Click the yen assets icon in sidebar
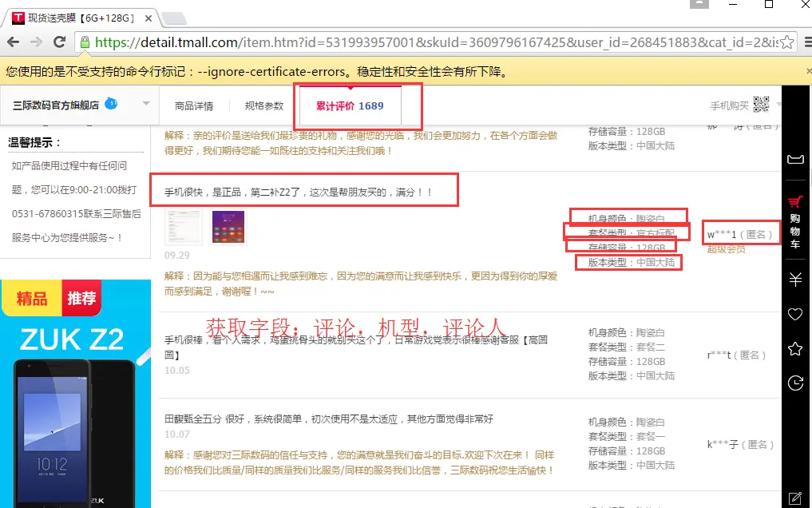This screenshot has width=812, height=508. click(795, 280)
